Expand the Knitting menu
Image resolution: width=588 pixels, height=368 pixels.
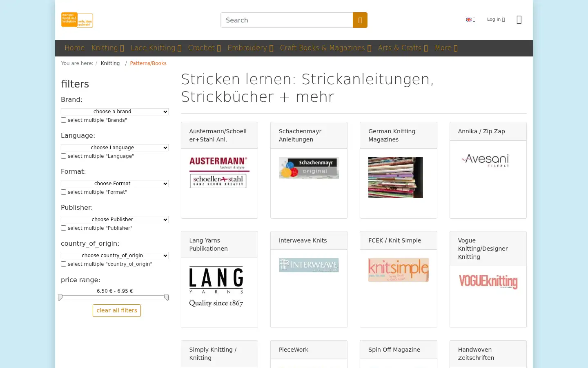tap(108, 48)
